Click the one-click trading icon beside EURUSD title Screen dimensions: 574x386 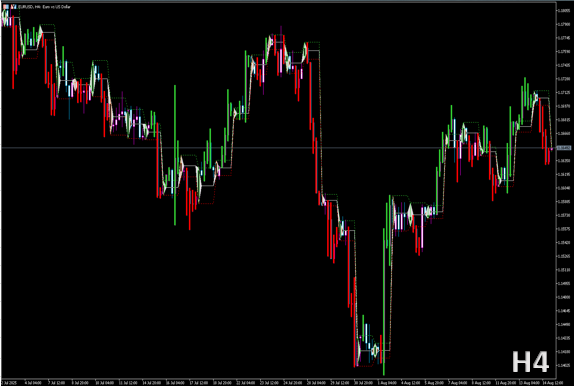tap(5, 7)
